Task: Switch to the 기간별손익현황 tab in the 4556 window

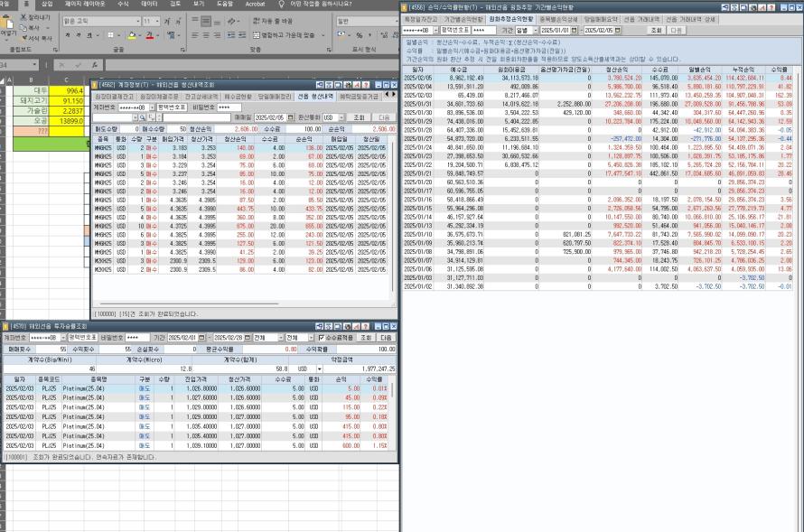Action: point(463,20)
